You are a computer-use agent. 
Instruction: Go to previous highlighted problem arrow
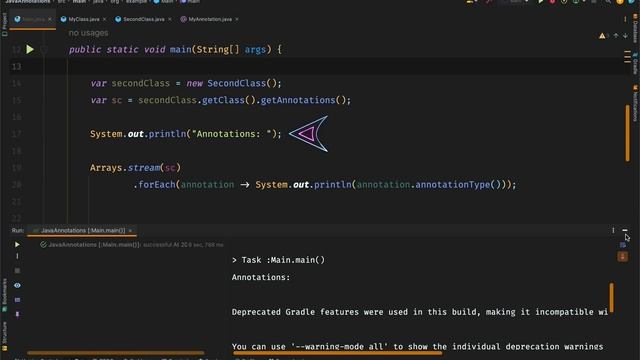click(x=616, y=36)
